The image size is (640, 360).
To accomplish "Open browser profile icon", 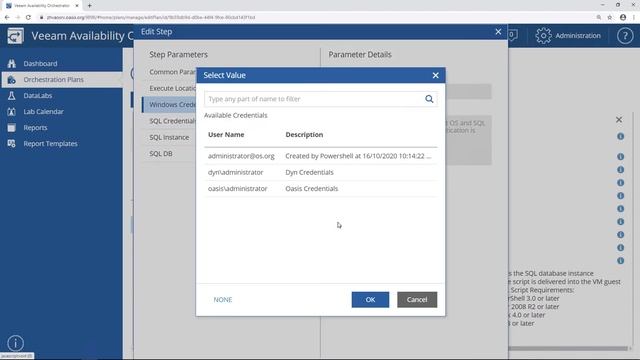I will tap(622, 18).
